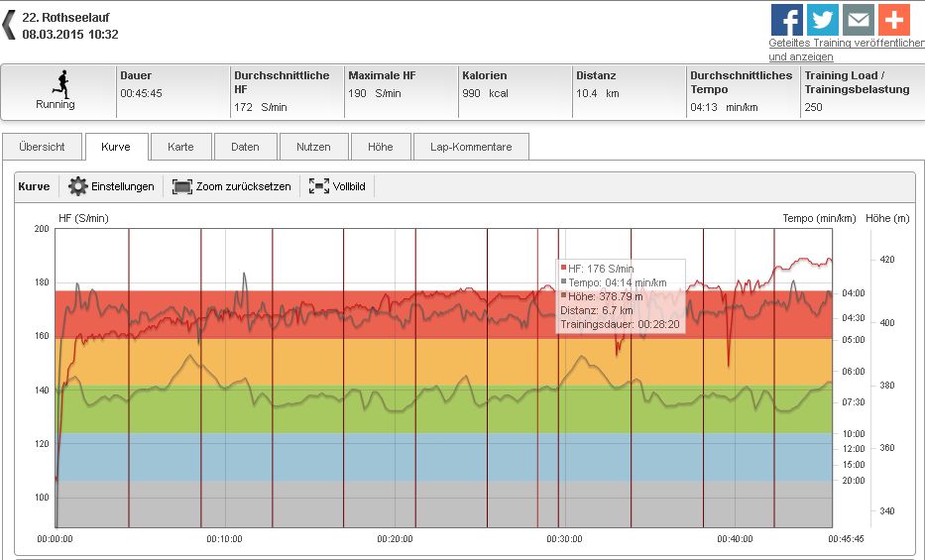Share the training via Twitter icon

(822, 20)
